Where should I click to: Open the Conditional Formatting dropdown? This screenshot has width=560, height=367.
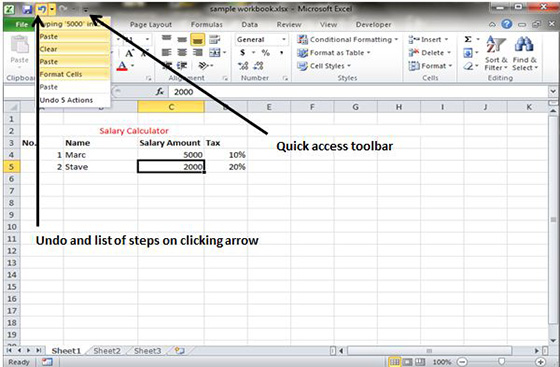tap(348, 40)
